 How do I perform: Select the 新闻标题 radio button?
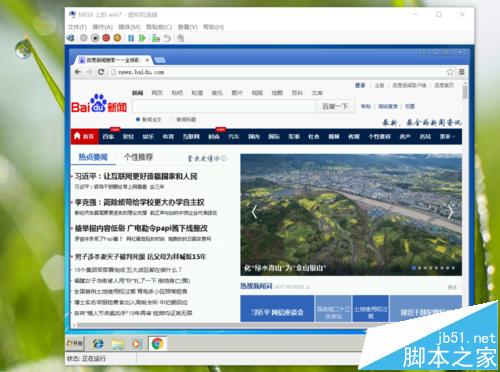(x=172, y=119)
